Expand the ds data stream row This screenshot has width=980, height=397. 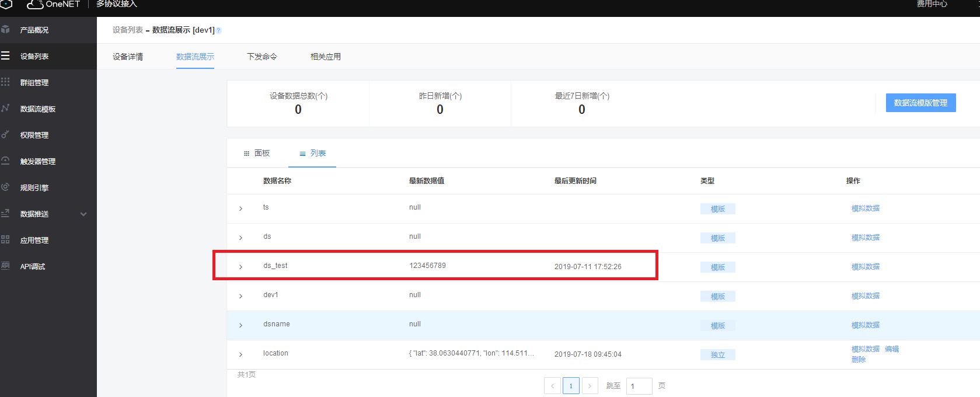[240, 238]
